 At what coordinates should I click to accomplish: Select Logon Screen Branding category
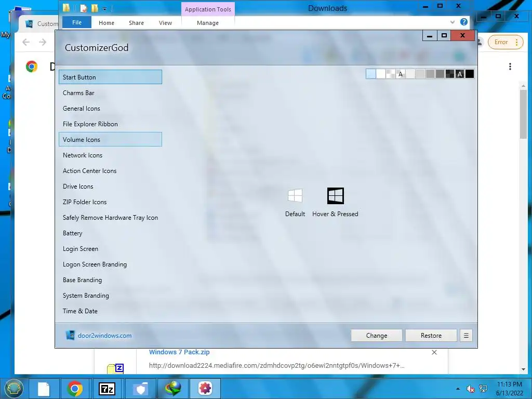110,264
